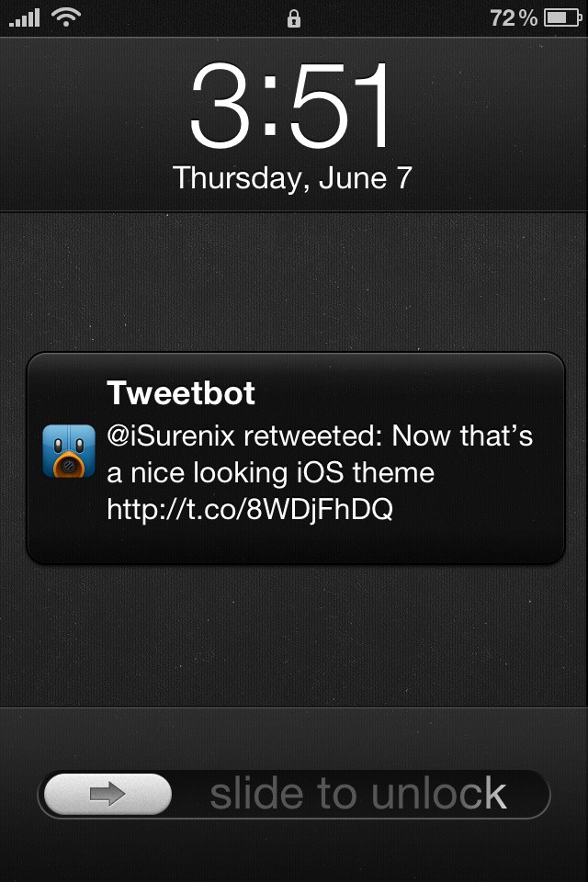
Task: Tap the slide to unlock arrow knob
Action: pyautogui.click(x=107, y=794)
